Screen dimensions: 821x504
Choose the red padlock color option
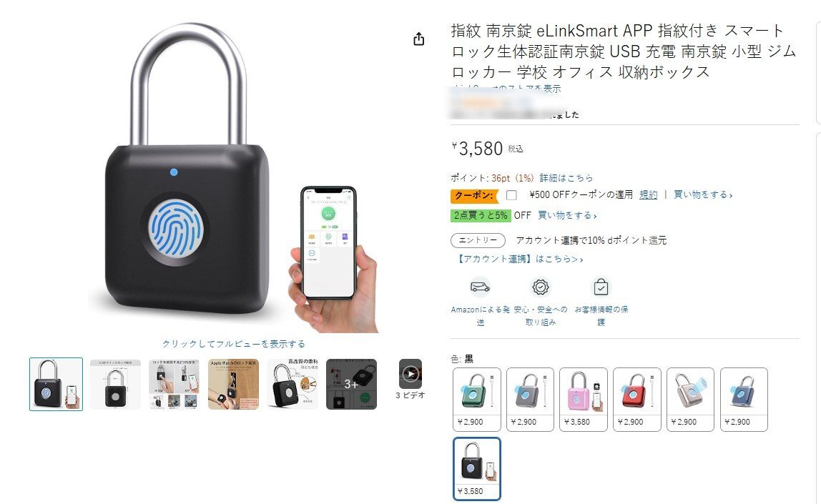636,400
